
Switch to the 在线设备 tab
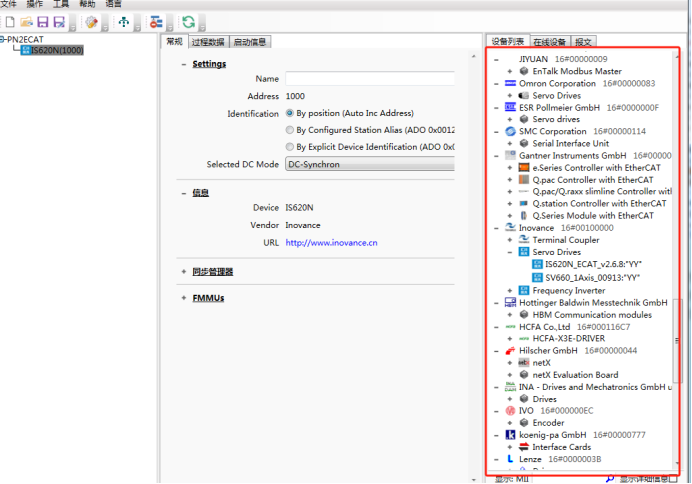tap(549, 42)
